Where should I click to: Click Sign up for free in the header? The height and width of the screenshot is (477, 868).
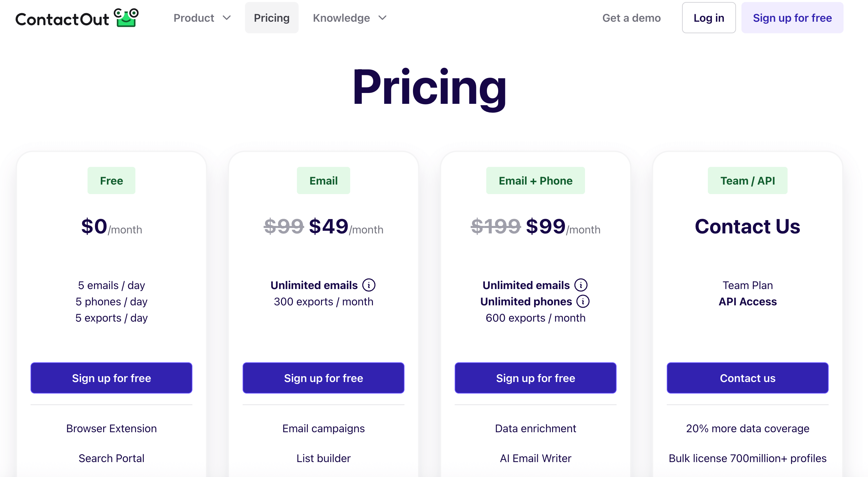[x=792, y=18]
